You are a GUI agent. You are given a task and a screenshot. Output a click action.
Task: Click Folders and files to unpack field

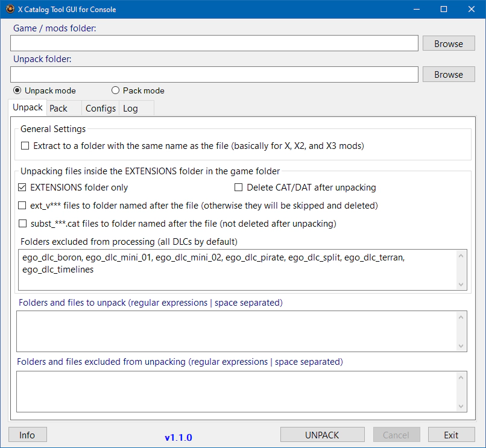[x=236, y=330]
